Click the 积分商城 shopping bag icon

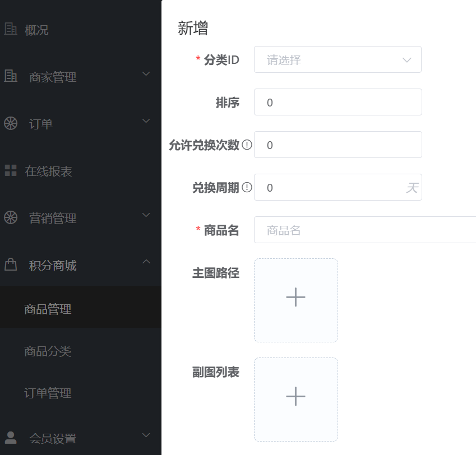11,262
